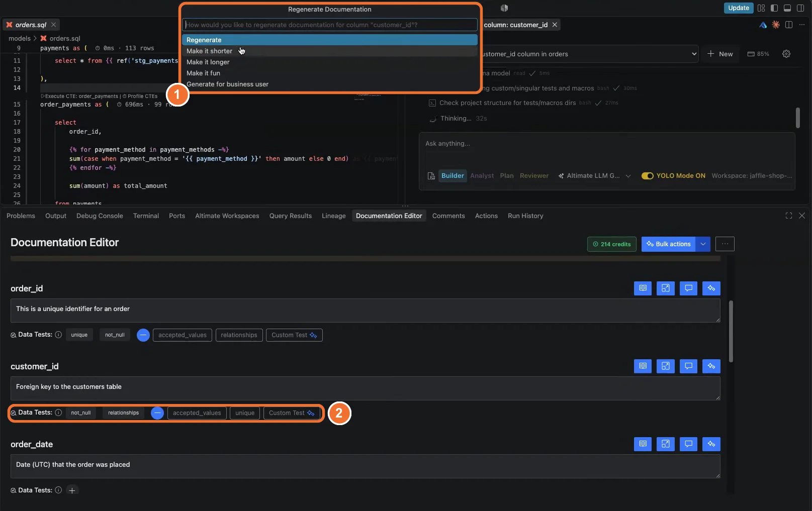Open the editor more actions ellipsis

pyautogui.click(x=801, y=25)
